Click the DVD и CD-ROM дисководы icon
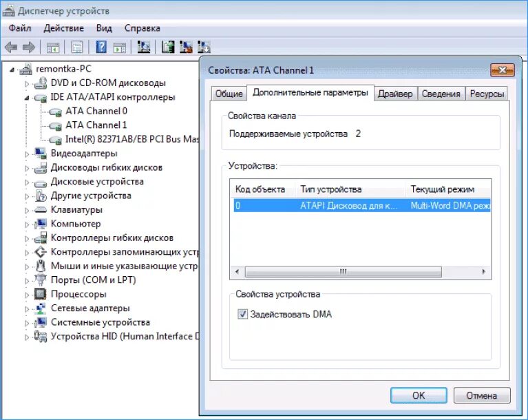 (x=41, y=83)
